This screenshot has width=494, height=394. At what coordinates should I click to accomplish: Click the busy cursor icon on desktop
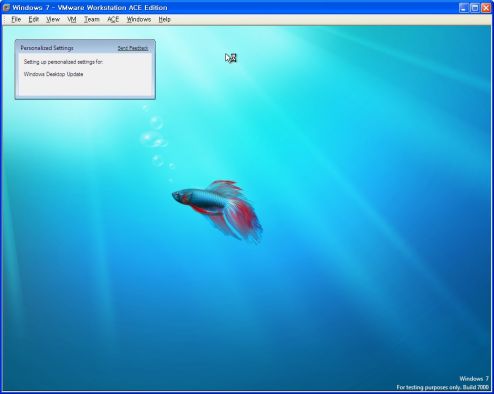[x=230, y=58]
